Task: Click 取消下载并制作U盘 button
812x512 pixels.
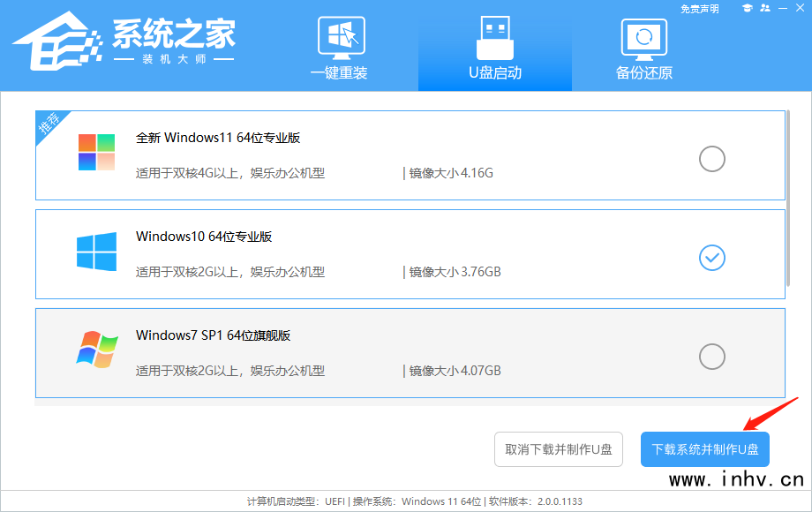Action: 558,449
